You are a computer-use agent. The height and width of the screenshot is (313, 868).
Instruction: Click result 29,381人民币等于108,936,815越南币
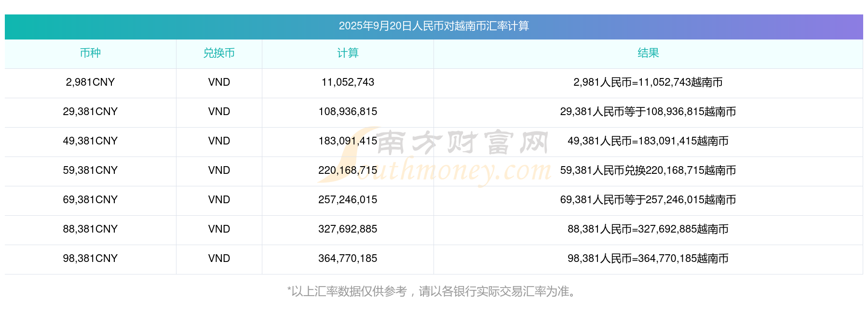pyautogui.click(x=648, y=112)
